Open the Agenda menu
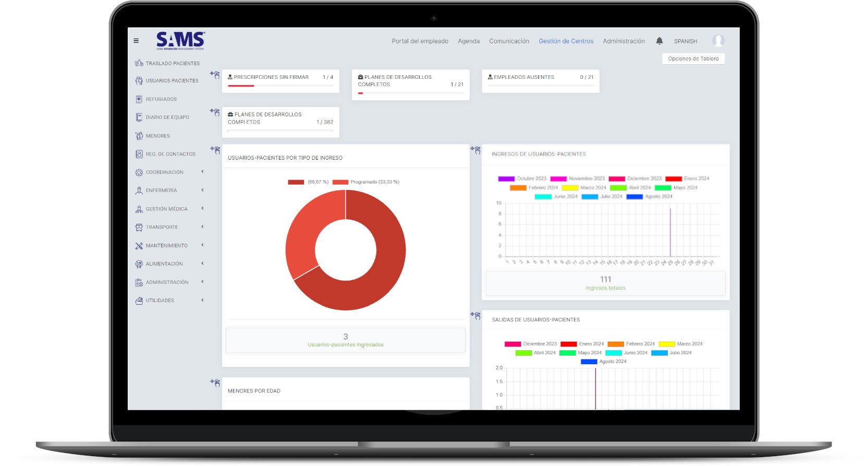 click(469, 41)
